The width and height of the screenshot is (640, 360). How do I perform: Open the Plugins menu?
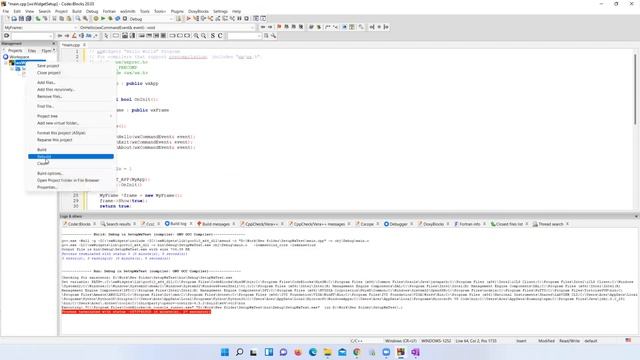pyautogui.click(x=177, y=11)
